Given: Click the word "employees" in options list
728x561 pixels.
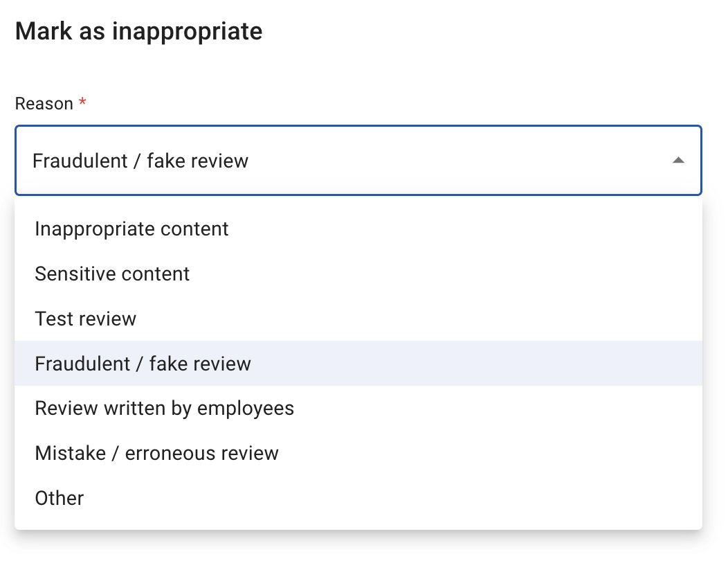Looking at the screenshot, I should 246,409.
